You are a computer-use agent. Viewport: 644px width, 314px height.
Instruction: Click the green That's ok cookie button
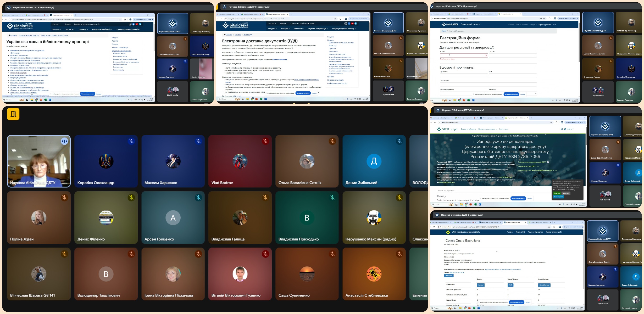(x=557, y=193)
